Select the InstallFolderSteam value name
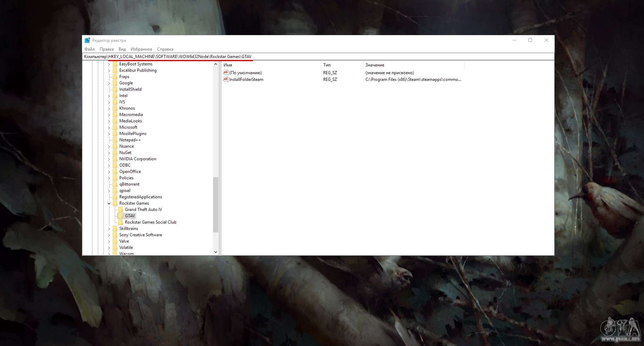Viewport: 644px width, 346px height. 246,79
